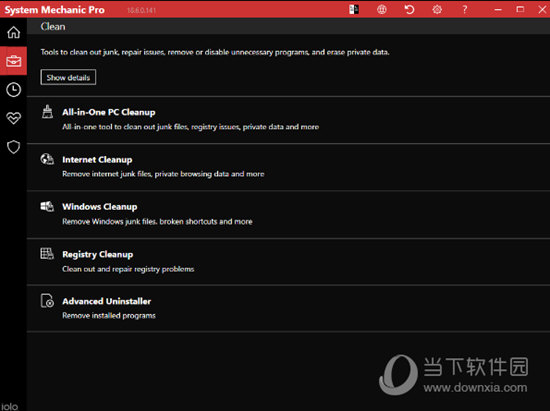Click the iolo logo at bottom left
The width and height of the screenshot is (550, 411).
click(x=9, y=406)
